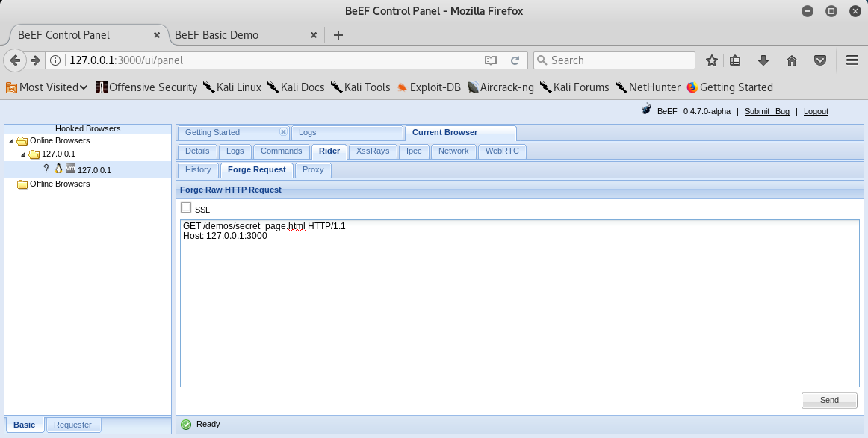Open the Kali Docs bookmark
868x438 pixels.
pos(296,87)
